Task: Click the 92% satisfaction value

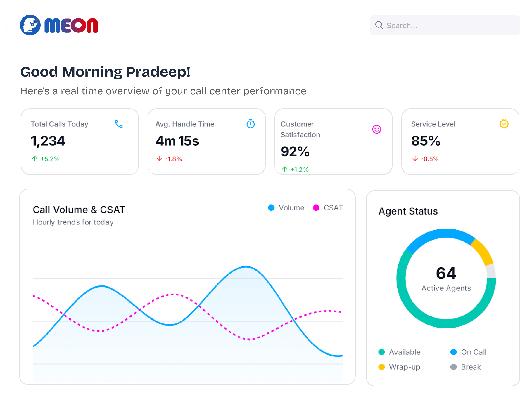Action: coord(295,151)
